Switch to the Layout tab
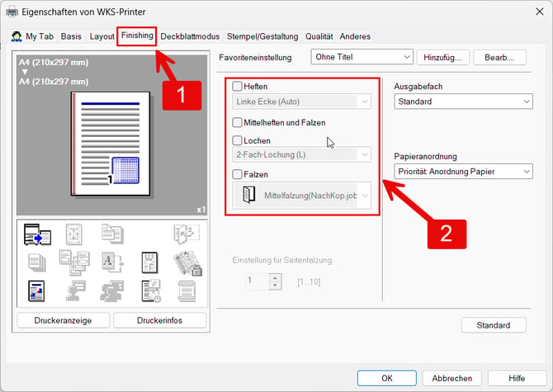Viewport: 553px width, 392px height. click(102, 36)
